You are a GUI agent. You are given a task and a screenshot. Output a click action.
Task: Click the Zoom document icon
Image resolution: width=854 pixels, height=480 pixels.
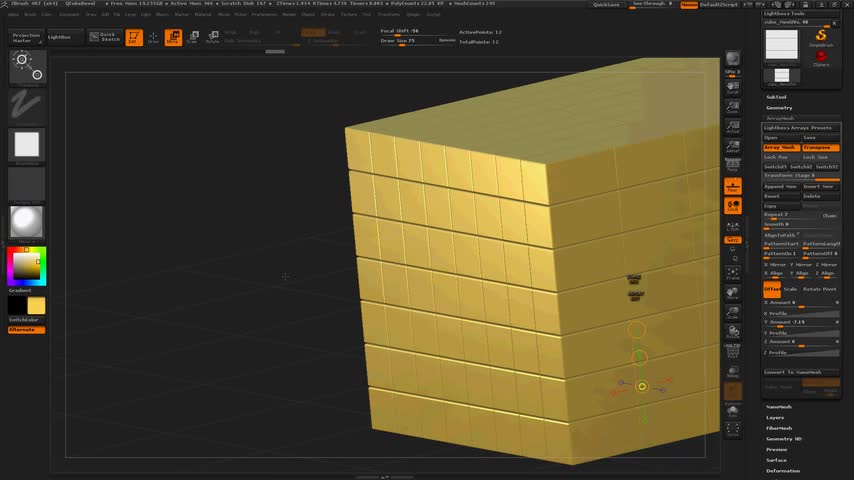click(x=733, y=107)
